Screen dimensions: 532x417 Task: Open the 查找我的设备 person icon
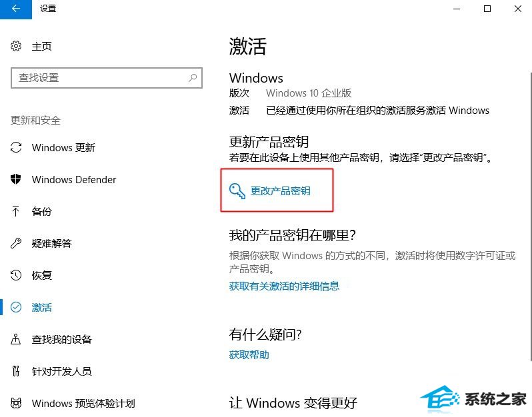[15, 339]
